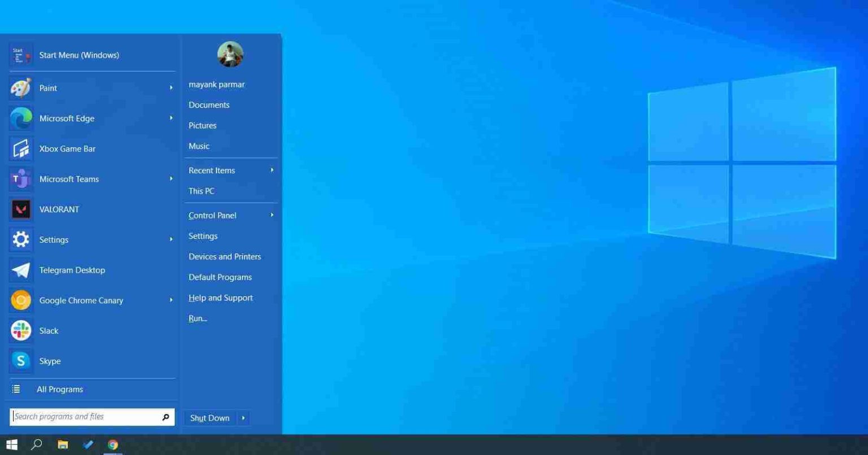Open Paint from the Start menu
This screenshot has width=868, height=455.
pos(48,88)
